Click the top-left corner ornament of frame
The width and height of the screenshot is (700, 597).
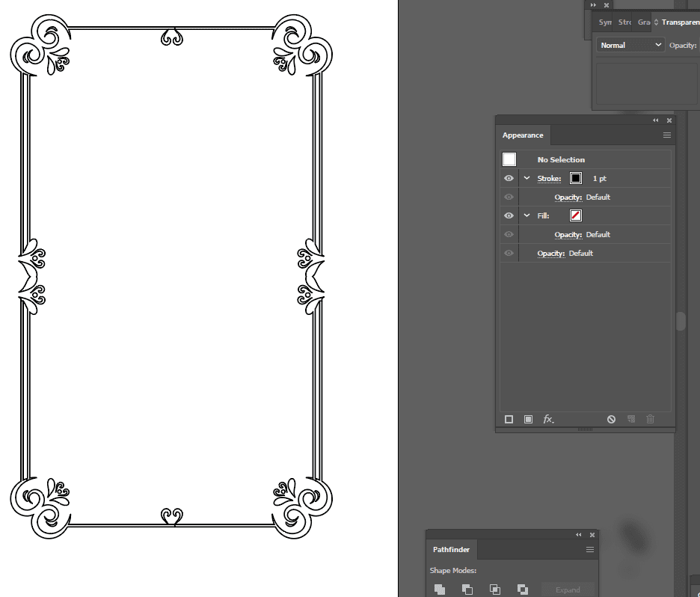[x=40, y=45]
